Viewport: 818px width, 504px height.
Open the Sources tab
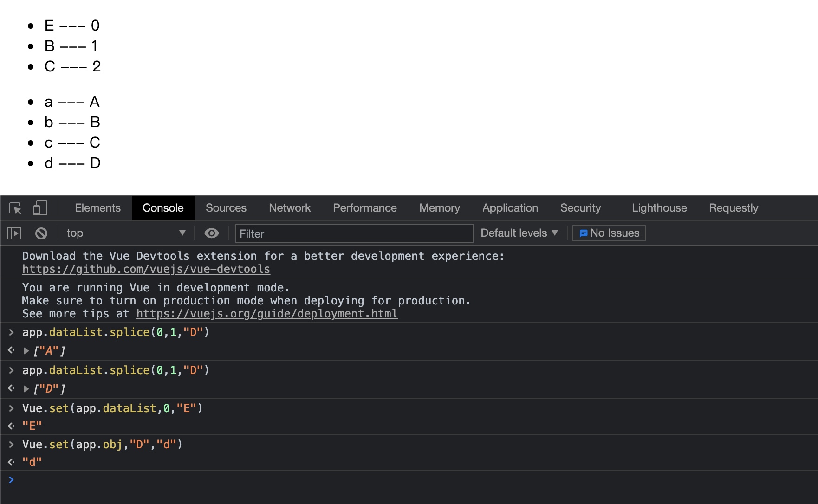[226, 208]
